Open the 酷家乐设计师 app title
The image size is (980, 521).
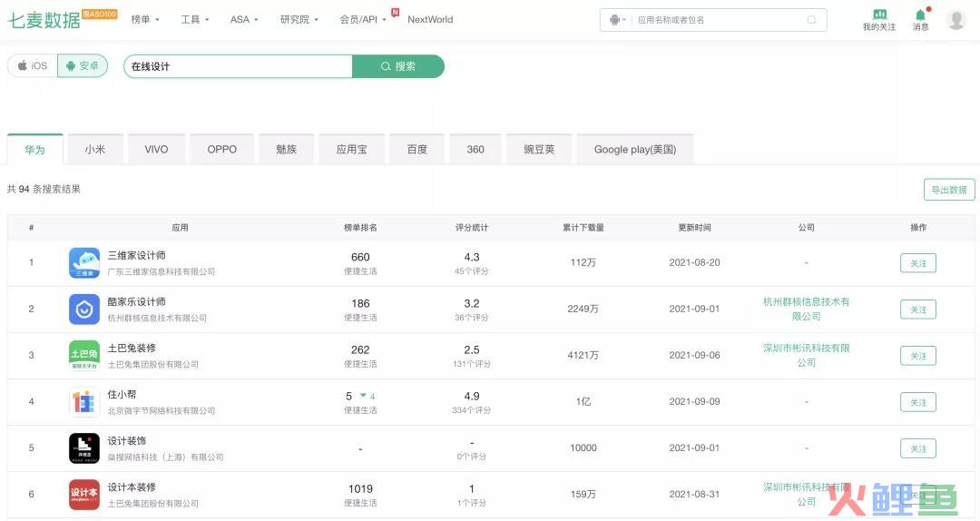[x=136, y=301]
